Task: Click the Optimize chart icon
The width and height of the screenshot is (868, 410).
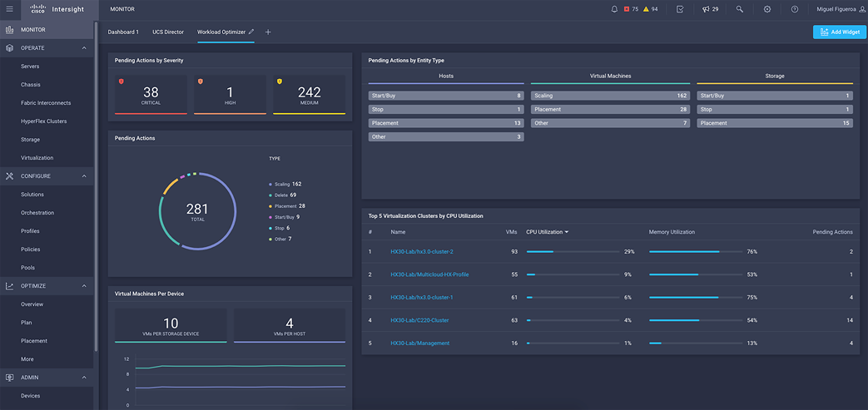Action: 9,286
